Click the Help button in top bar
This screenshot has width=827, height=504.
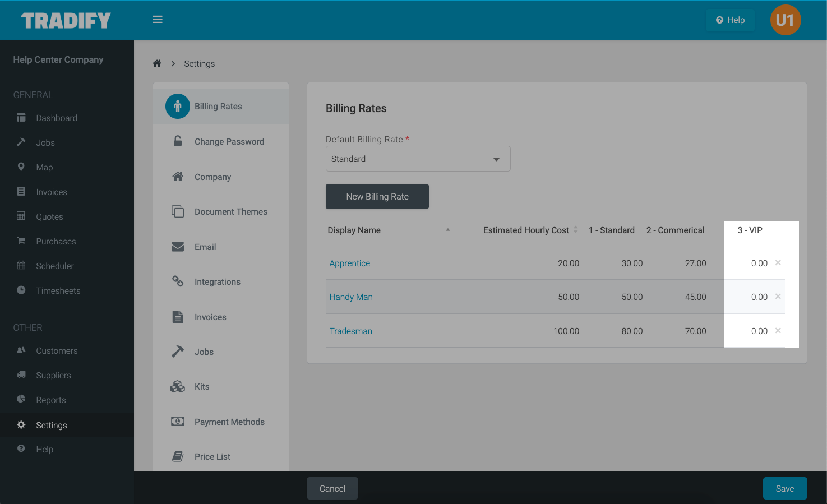tap(730, 20)
